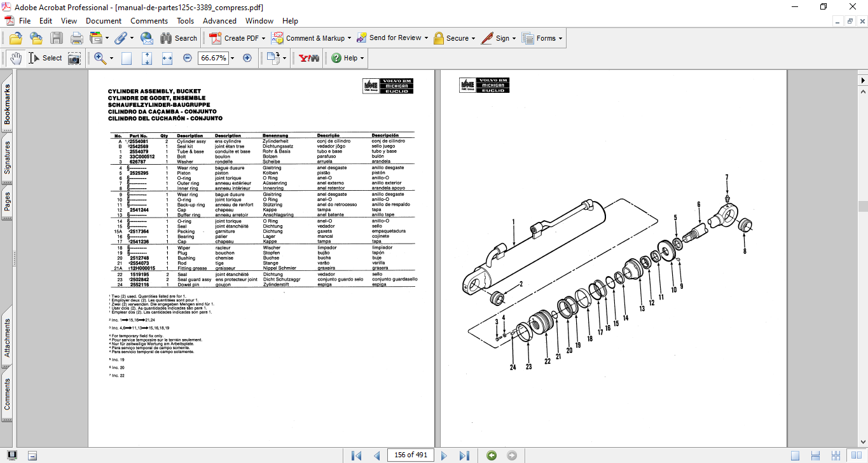Screen dimensions: 868x463
Task: Click the Print icon in toolbar
Action: coord(76,38)
